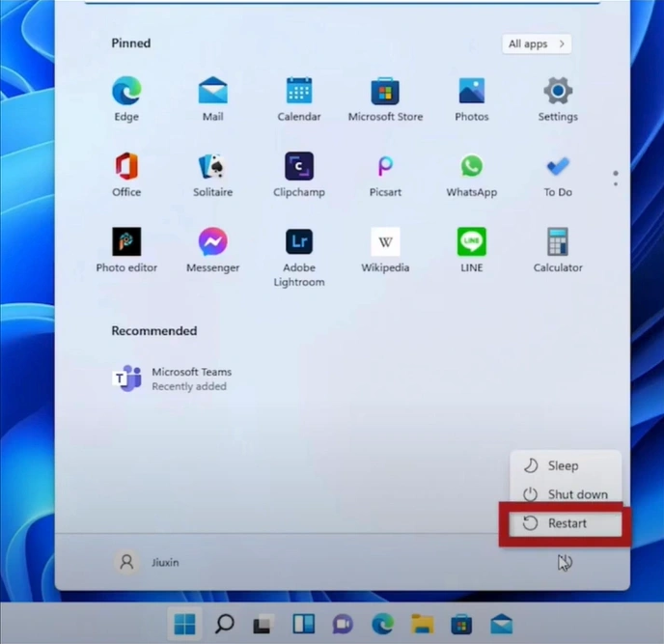Open Mail from the taskbar
Viewport: 664px width, 644px height.
[502, 624]
